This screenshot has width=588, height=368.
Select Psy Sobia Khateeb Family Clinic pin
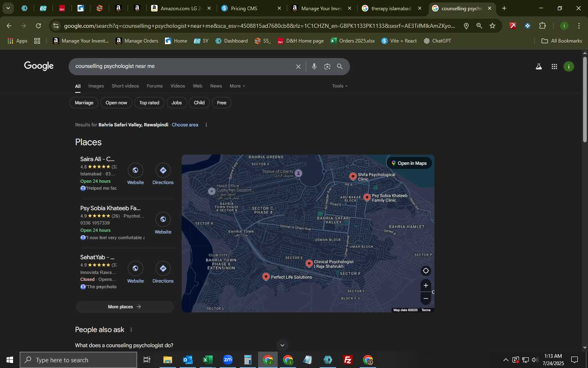pos(367,197)
